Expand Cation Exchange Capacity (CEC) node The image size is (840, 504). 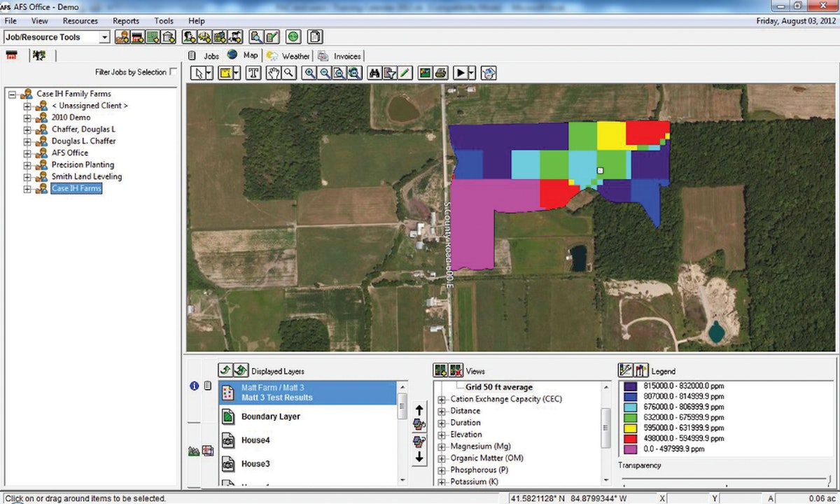coord(442,400)
